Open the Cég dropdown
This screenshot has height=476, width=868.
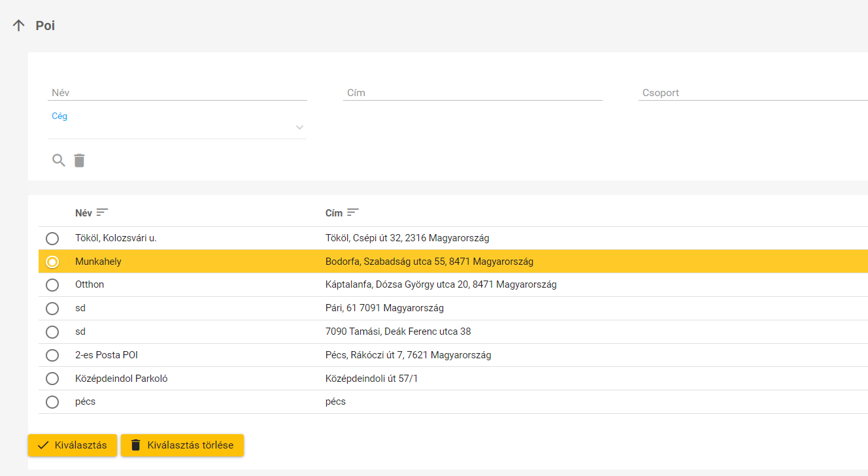(x=176, y=127)
